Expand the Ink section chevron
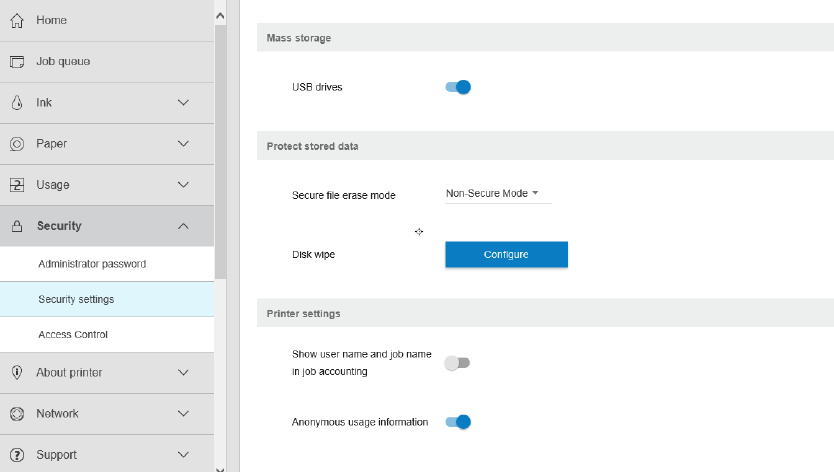 click(x=183, y=103)
